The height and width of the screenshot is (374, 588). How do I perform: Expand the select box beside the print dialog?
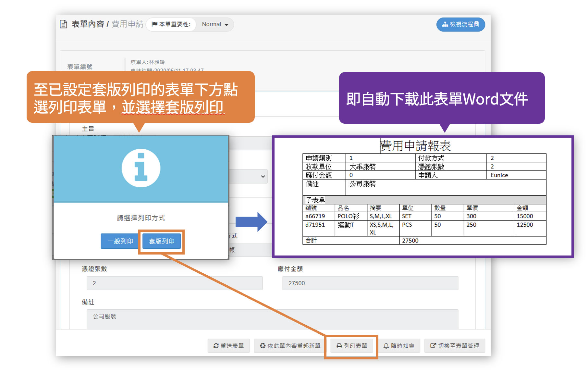pyautogui.click(x=263, y=177)
